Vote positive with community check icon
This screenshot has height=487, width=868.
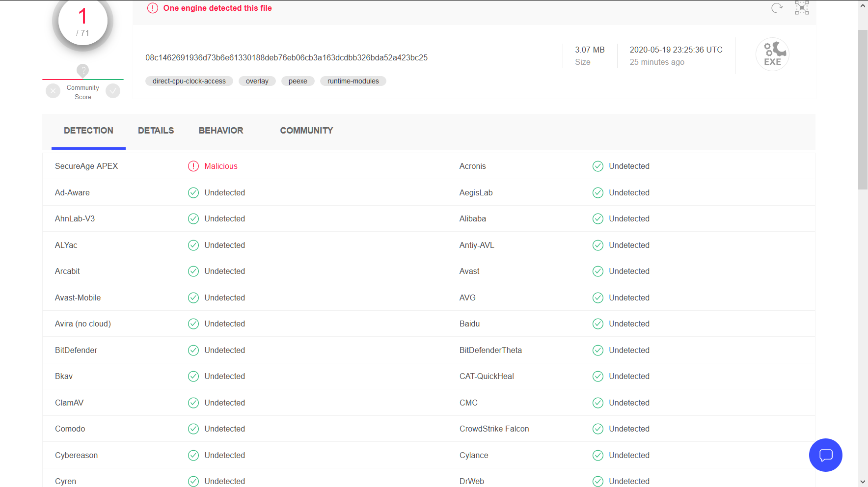point(113,91)
